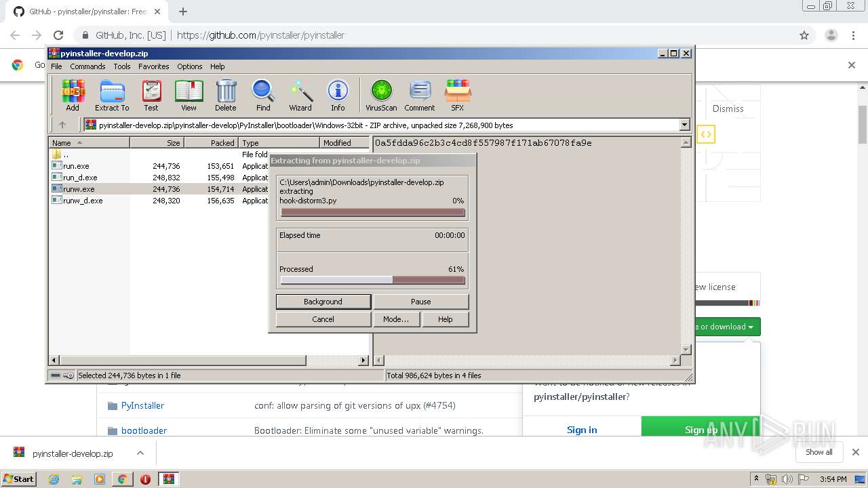Open the WinRAR Help menu
Viewport: 868px width, 488px height.
[217, 66]
